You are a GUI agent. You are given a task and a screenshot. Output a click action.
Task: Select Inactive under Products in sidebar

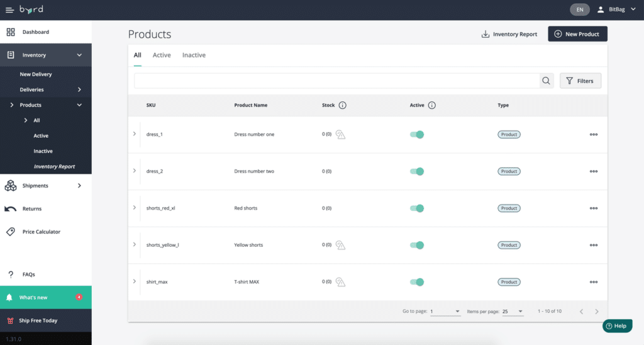(43, 151)
